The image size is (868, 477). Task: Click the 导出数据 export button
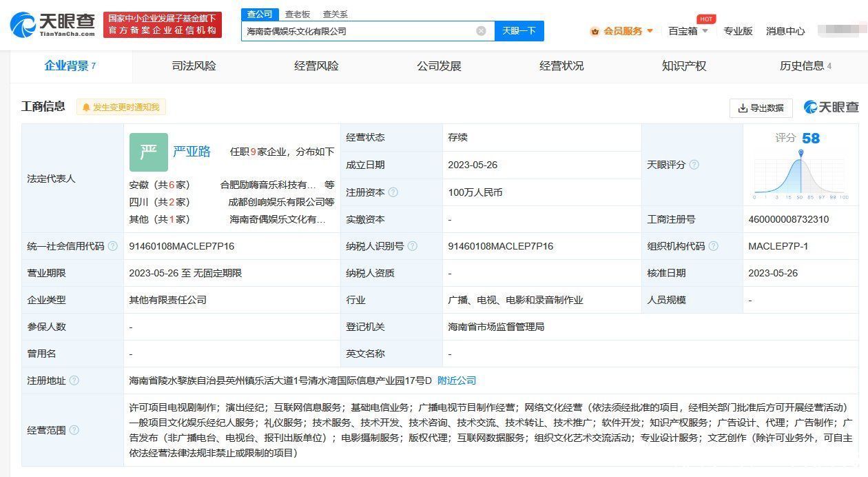pos(761,108)
